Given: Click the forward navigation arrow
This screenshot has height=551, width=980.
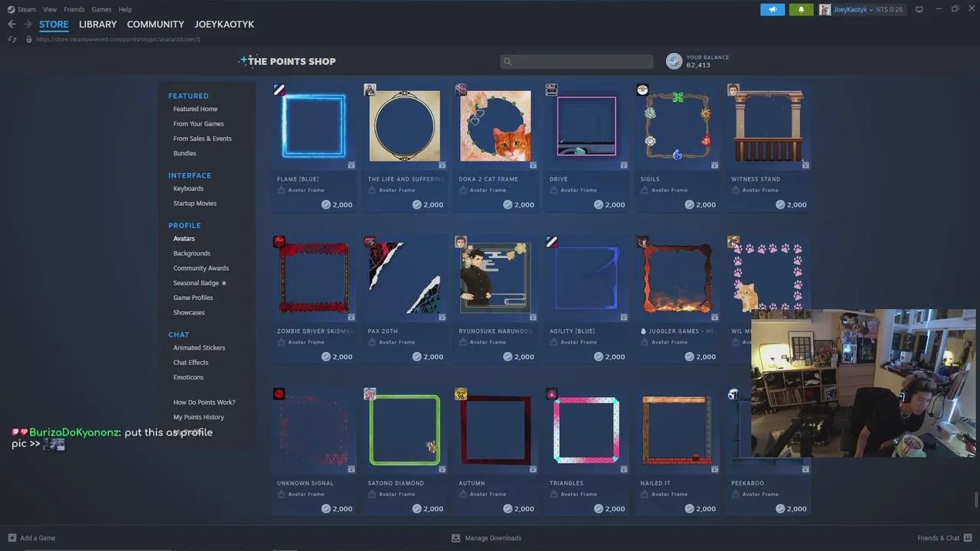Looking at the screenshot, I should pyautogui.click(x=28, y=24).
